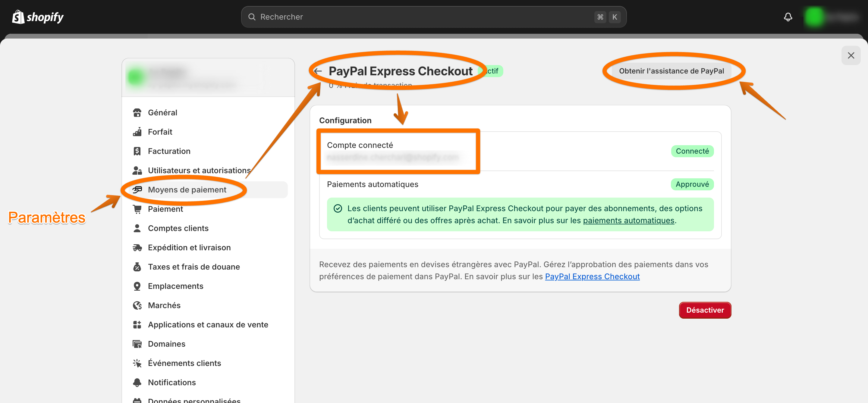Open the paiements automatiques link
868x403 pixels.
tap(628, 220)
